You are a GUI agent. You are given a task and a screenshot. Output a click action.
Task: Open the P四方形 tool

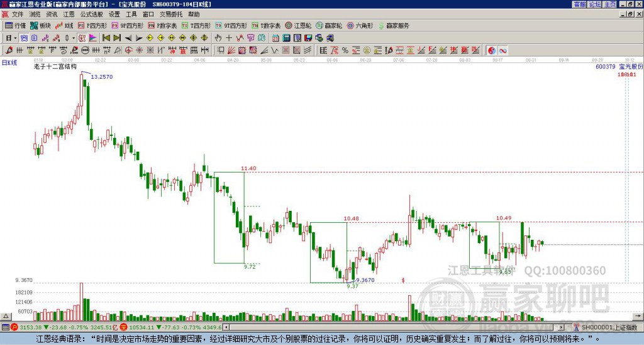tap(92, 25)
